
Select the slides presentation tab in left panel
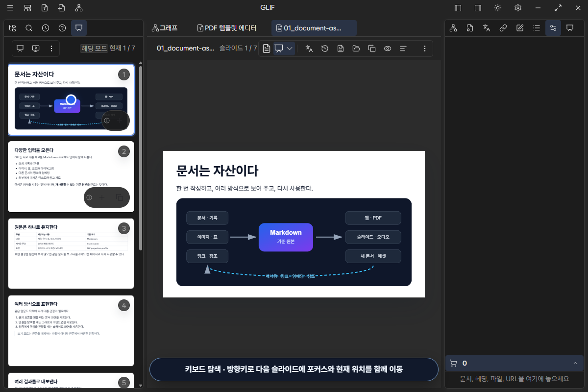tap(79, 28)
